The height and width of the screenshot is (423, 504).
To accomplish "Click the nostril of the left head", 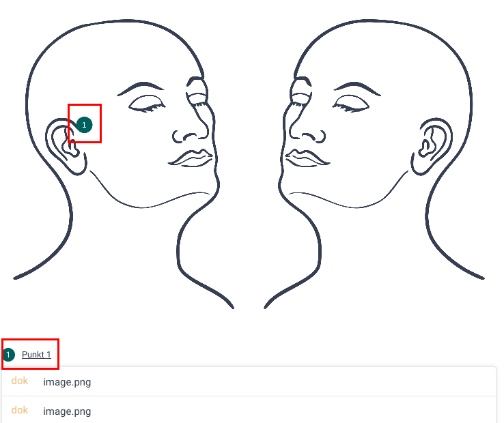I will pos(191,137).
